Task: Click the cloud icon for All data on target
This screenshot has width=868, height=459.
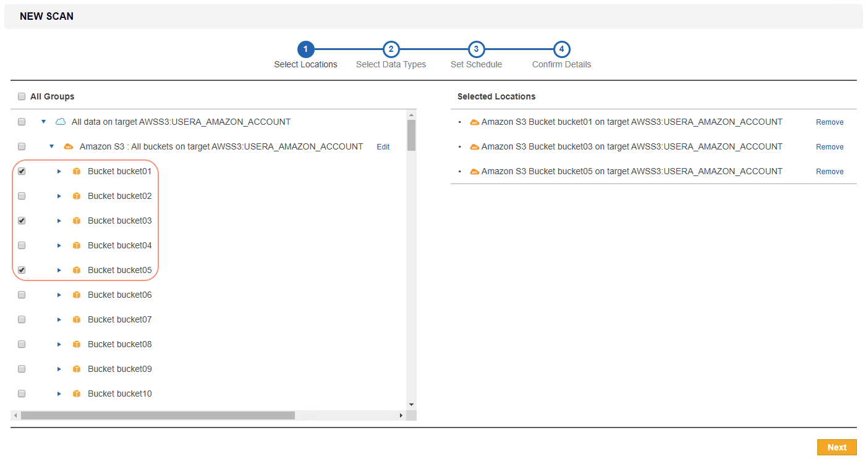Action: pos(60,122)
